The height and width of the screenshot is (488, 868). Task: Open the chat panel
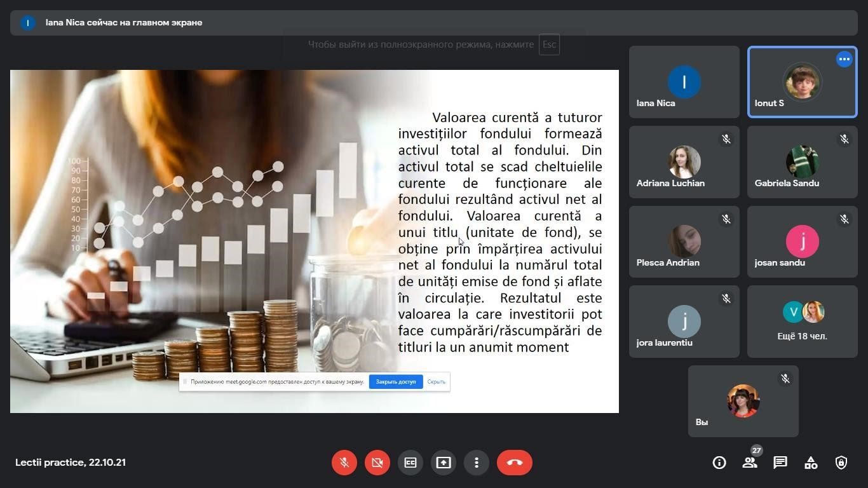[780, 463]
